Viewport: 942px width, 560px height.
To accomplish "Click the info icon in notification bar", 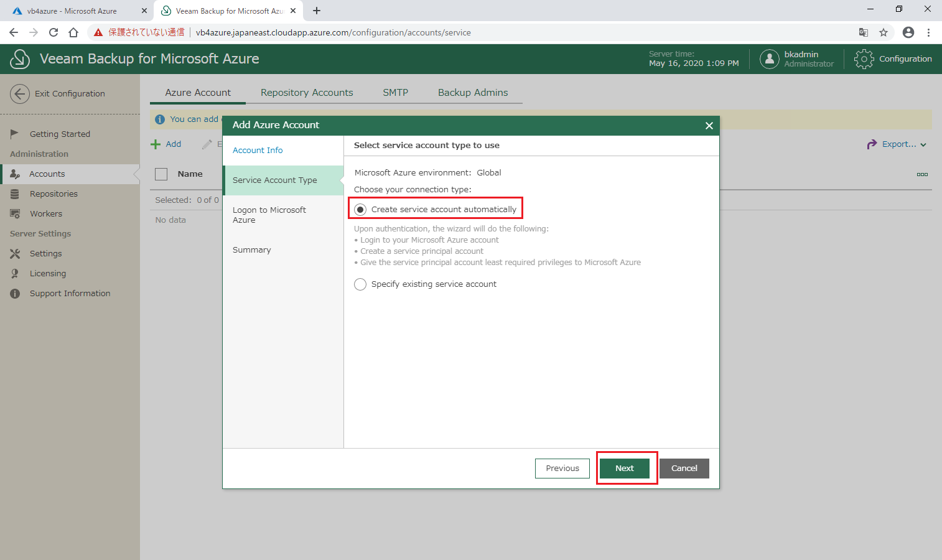I will [160, 119].
